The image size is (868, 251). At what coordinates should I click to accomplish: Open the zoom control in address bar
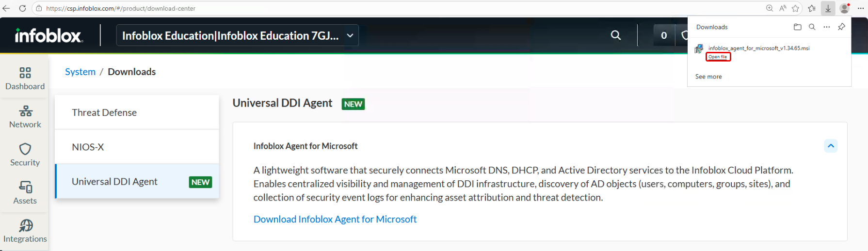click(x=769, y=8)
